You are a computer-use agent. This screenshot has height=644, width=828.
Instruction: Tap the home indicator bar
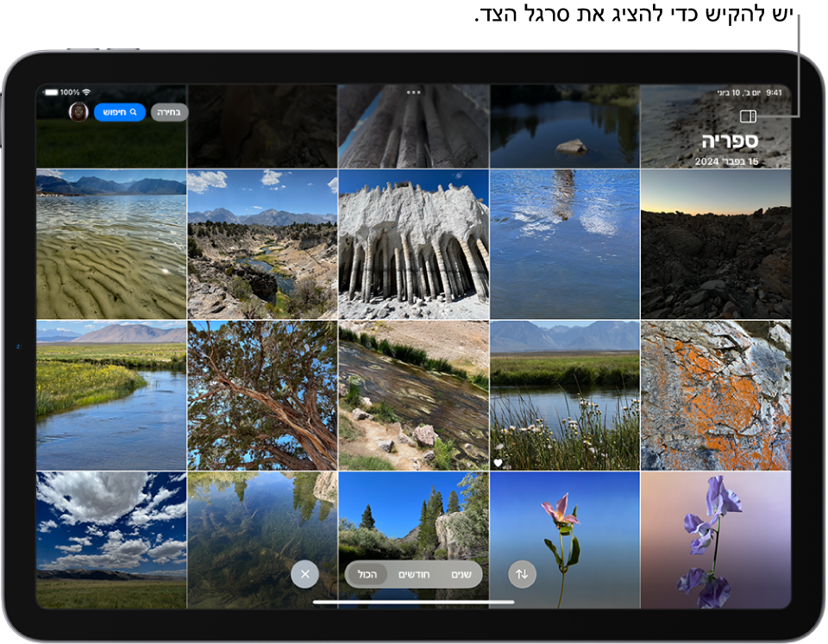pos(413,602)
